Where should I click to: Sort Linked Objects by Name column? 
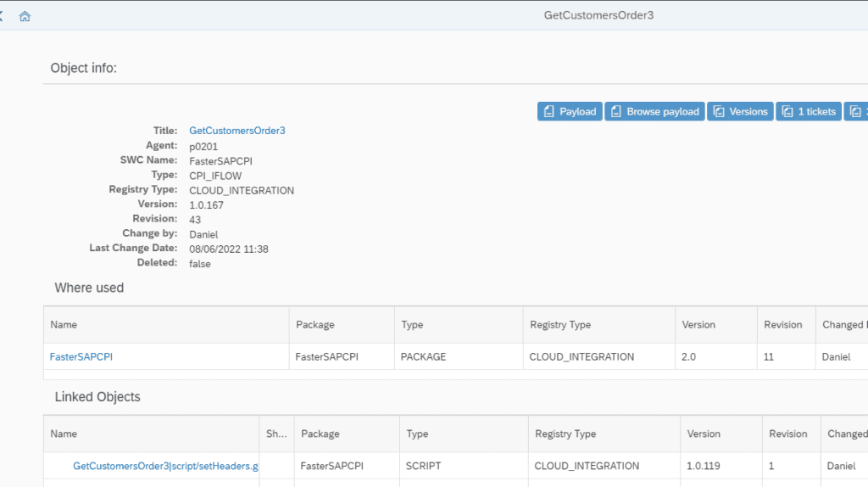click(x=151, y=434)
